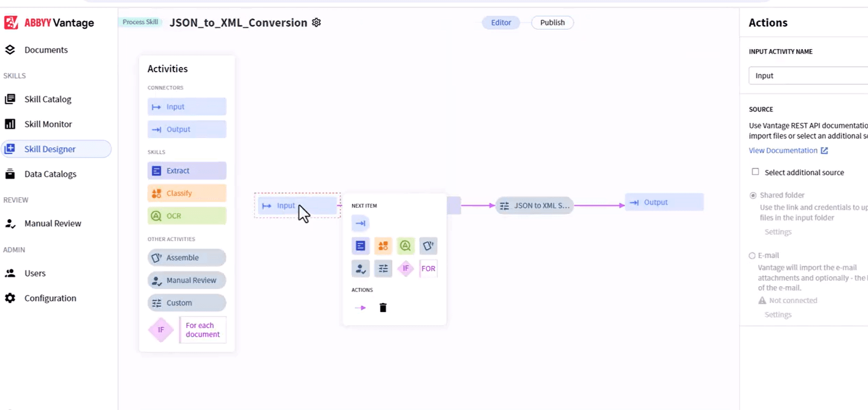Select the Input node on canvas
This screenshot has width=868, height=410.
click(x=297, y=205)
